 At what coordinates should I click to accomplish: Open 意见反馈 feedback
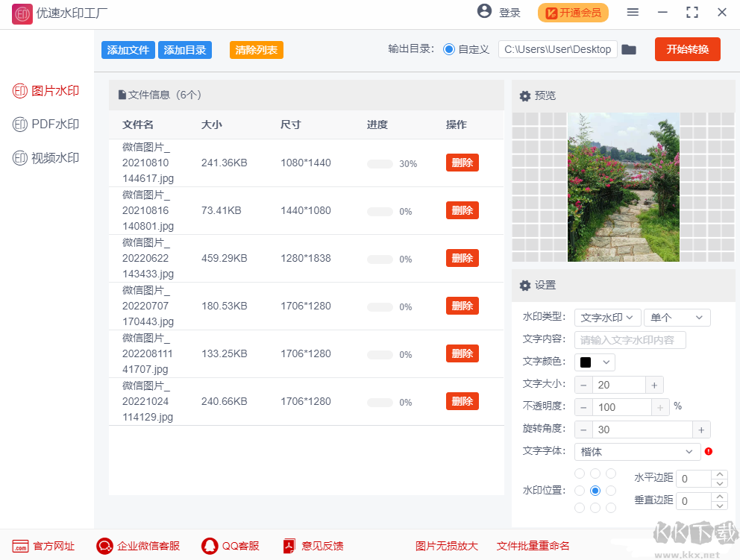pyautogui.click(x=313, y=546)
